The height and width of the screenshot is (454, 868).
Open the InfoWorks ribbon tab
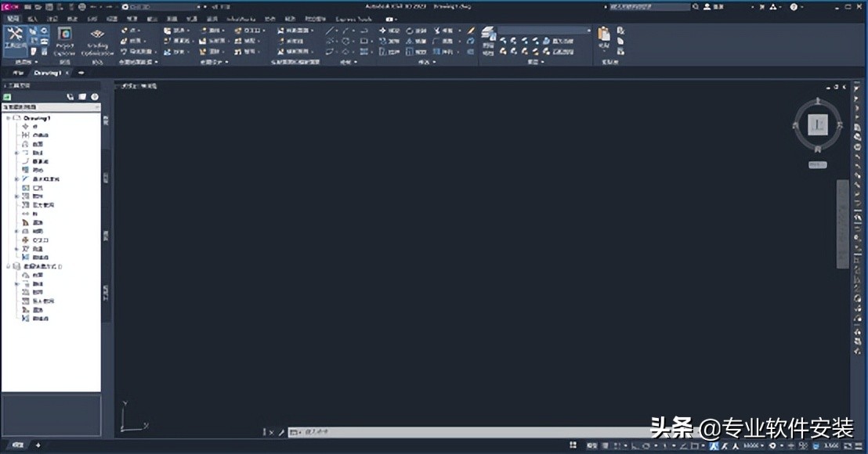tap(241, 19)
